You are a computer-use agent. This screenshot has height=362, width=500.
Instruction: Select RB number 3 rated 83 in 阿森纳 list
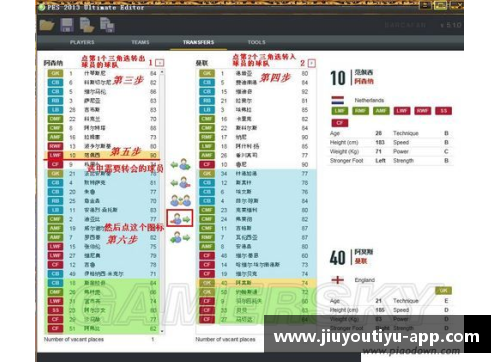pos(102,100)
